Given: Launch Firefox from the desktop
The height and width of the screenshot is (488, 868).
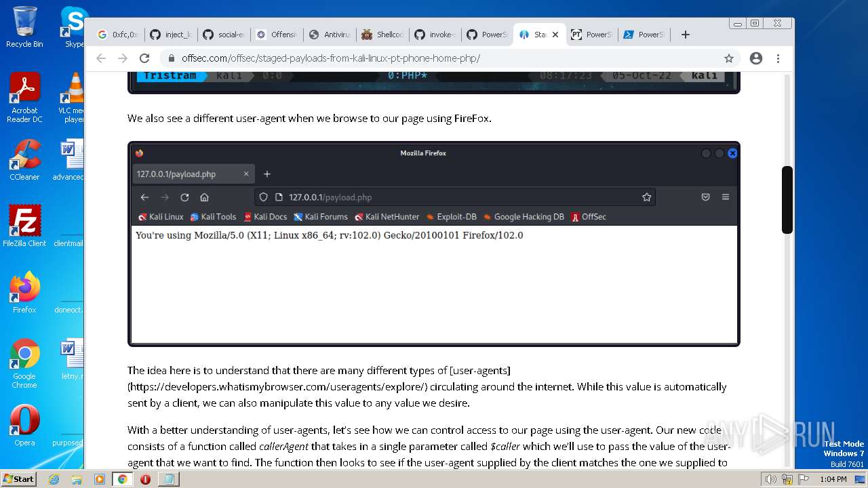Looking at the screenshot, I should click(24, 293).
